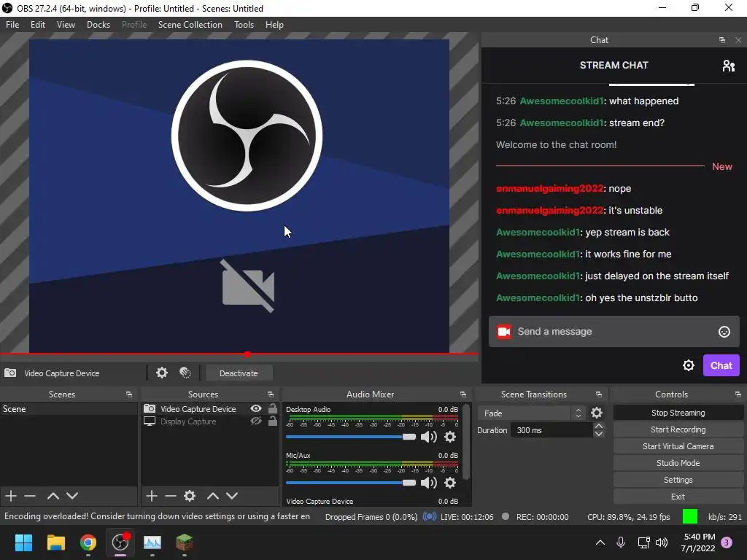Mute Mic/Aux speaker icon
747x560 pixels.
pos(429,483)
